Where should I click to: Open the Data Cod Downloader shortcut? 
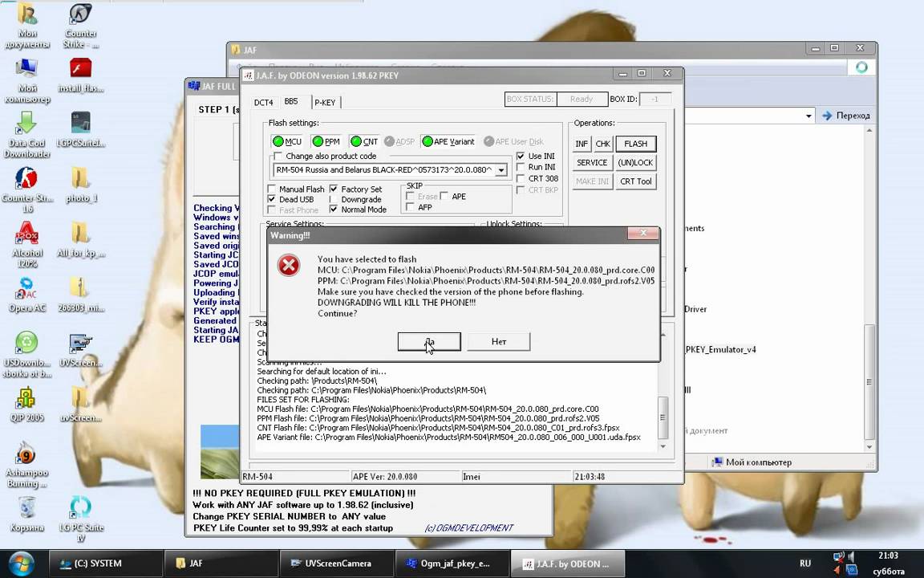(26, 135)
